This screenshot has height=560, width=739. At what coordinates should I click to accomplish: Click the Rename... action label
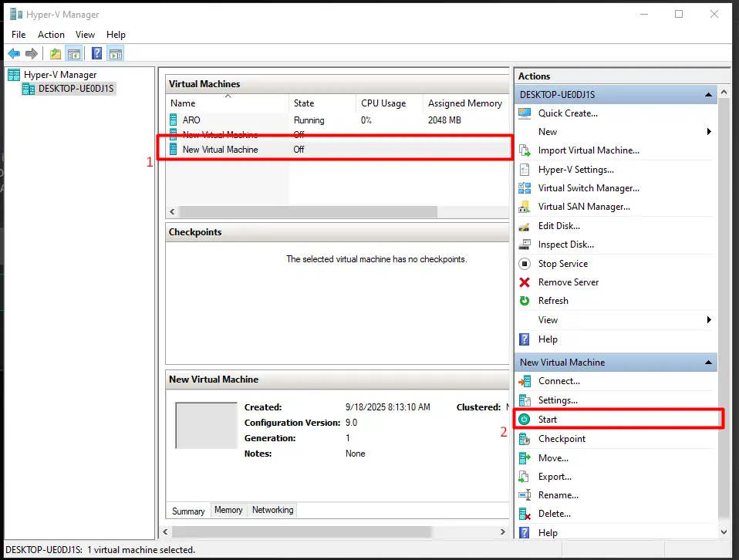coord(558,495)
